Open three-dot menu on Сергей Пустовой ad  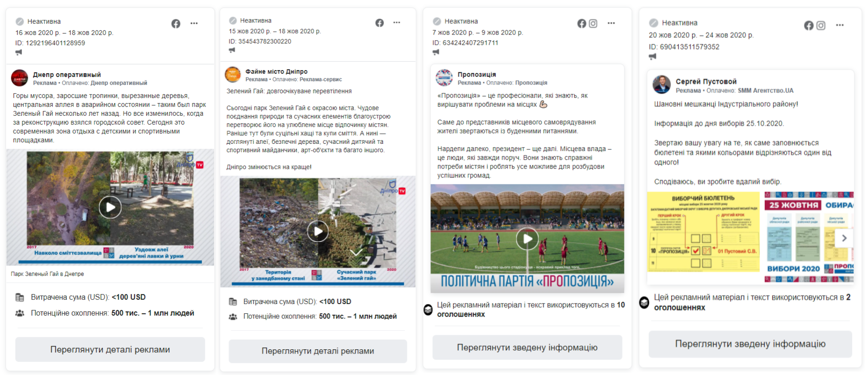point(840,25)
